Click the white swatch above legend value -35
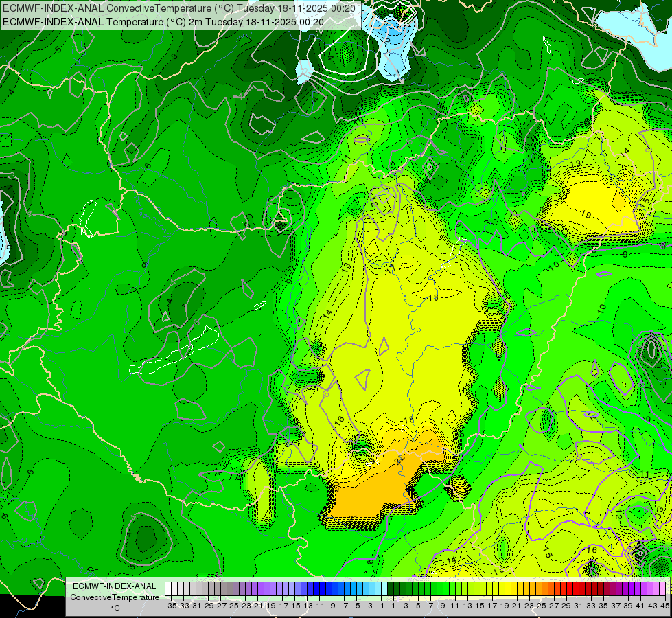Image resolution: width=672 pixels, height=618 pixels. [168, 589]
